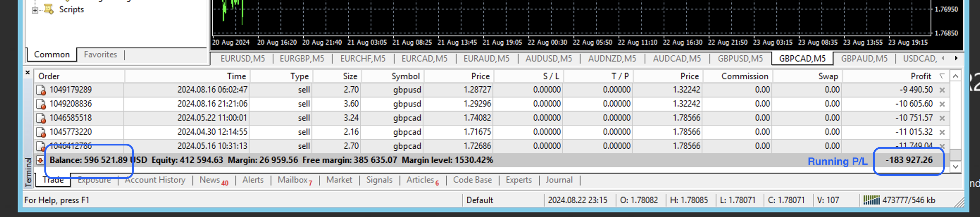Sort trades by Profit column header
Viewport: 980px width, 217px height.
(895, 76)
